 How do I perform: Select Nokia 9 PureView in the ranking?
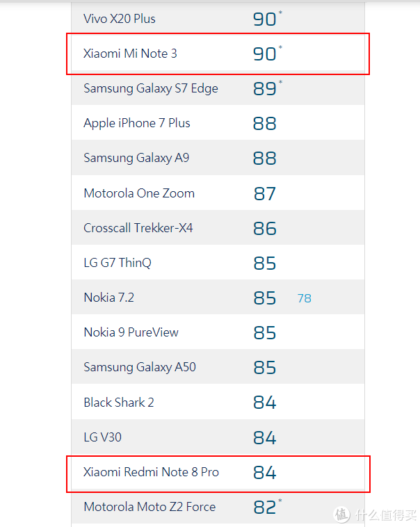[131, 332]
